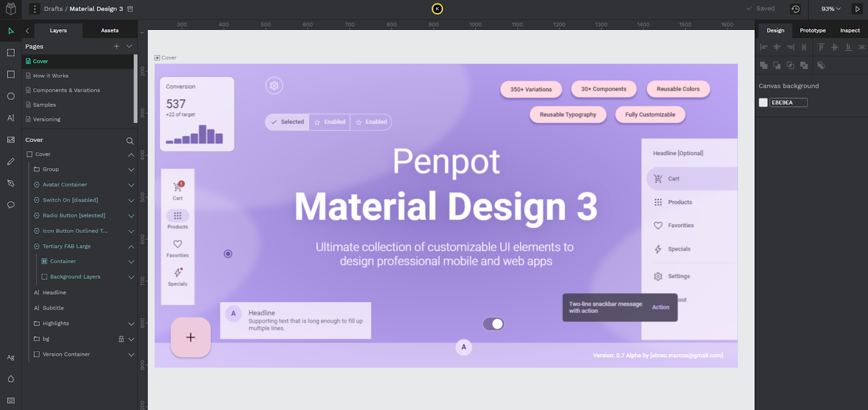Select the Ellipse tool
The image size is (868, 410).
pos(11,96)
